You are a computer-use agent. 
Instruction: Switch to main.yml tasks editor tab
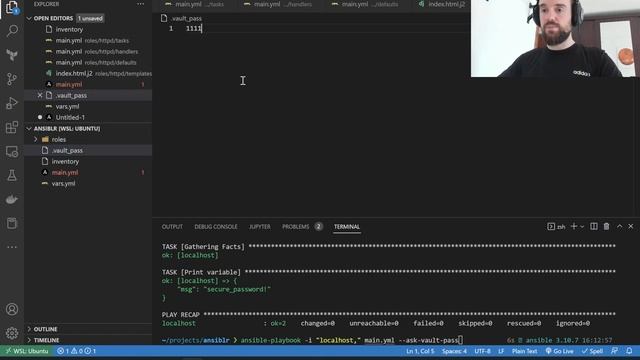195,4
